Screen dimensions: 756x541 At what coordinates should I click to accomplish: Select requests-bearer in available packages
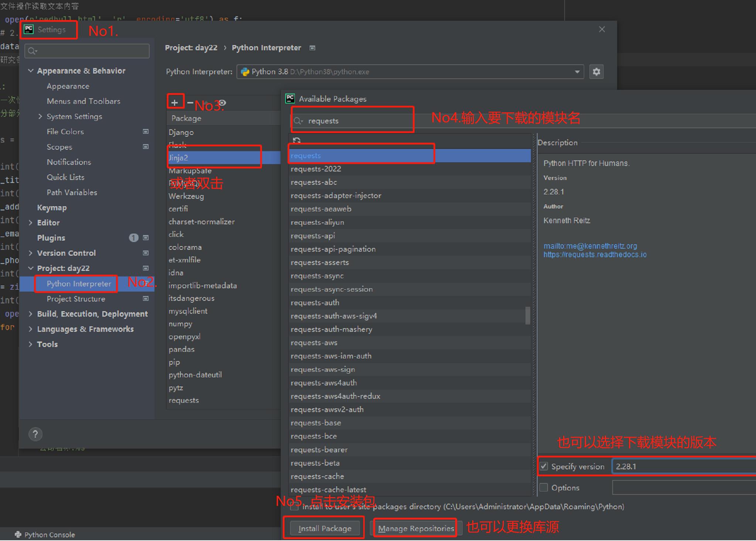409,449
